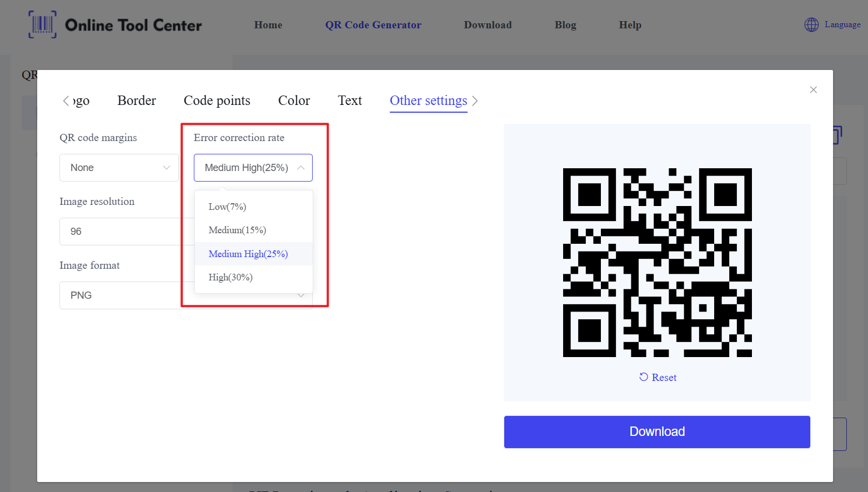Click the Error correction rate label
Image resolution: width=868 pixels, height=492 pixels.
[x=239, y=138]
